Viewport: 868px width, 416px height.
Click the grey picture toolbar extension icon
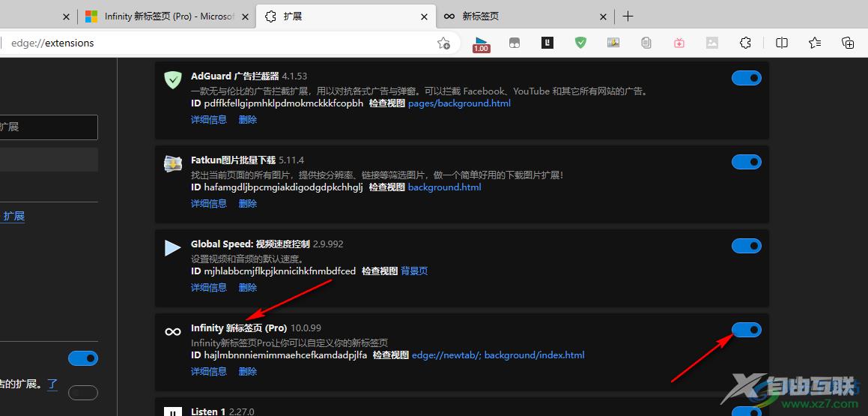[712, 43]
